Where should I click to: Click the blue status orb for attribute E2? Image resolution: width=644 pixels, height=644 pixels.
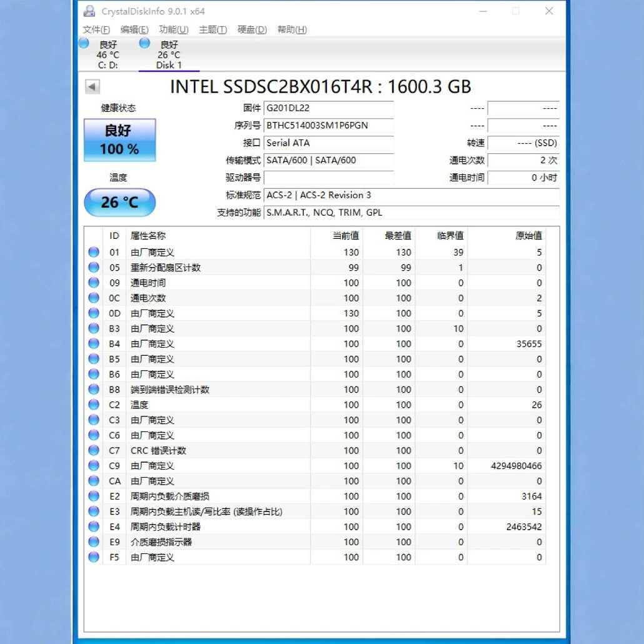94,496
